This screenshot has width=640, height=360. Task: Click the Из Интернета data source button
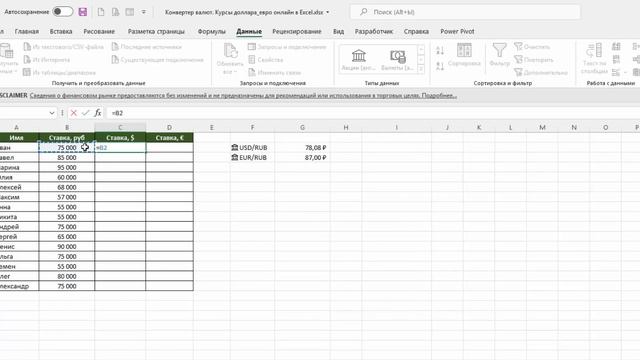click(x=47, y=60)
